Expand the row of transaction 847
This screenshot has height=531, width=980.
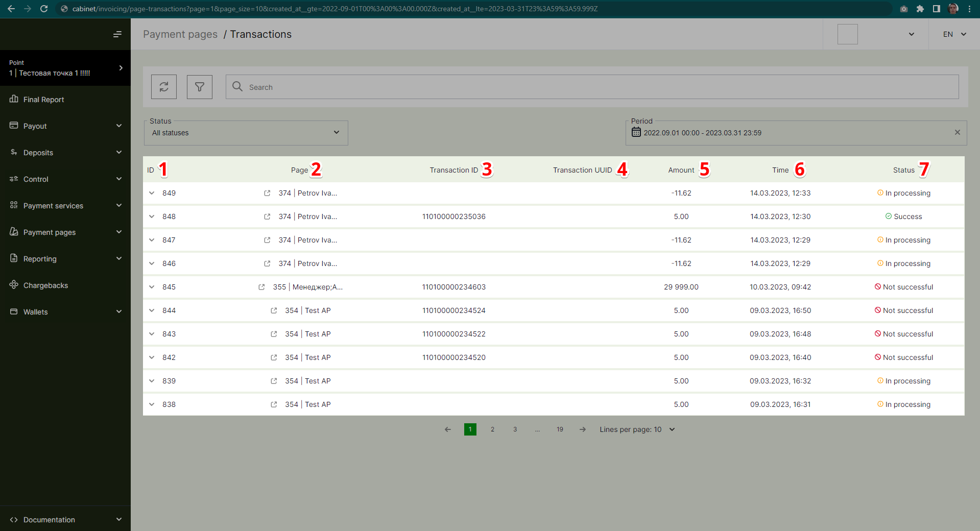click(152, 240)
